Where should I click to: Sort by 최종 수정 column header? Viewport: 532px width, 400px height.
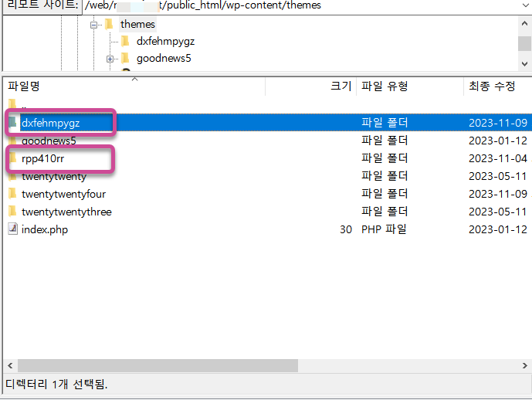tap(497, 86)
